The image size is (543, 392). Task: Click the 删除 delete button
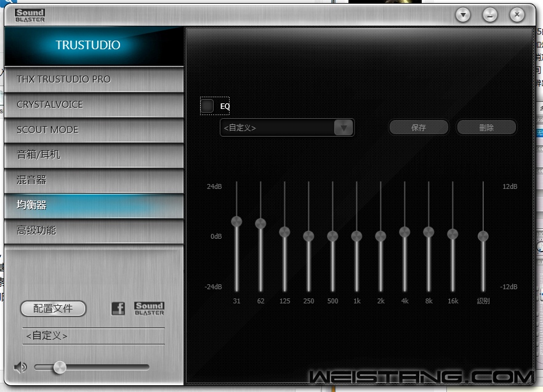[x=486, y=128]
